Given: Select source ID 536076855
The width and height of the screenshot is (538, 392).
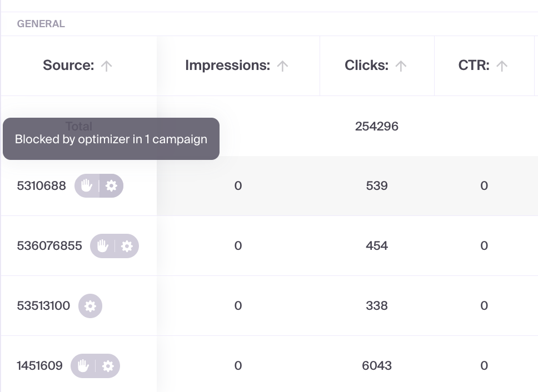Looking at the screenshot, I should pyautogui.click(x=49, y=246).
